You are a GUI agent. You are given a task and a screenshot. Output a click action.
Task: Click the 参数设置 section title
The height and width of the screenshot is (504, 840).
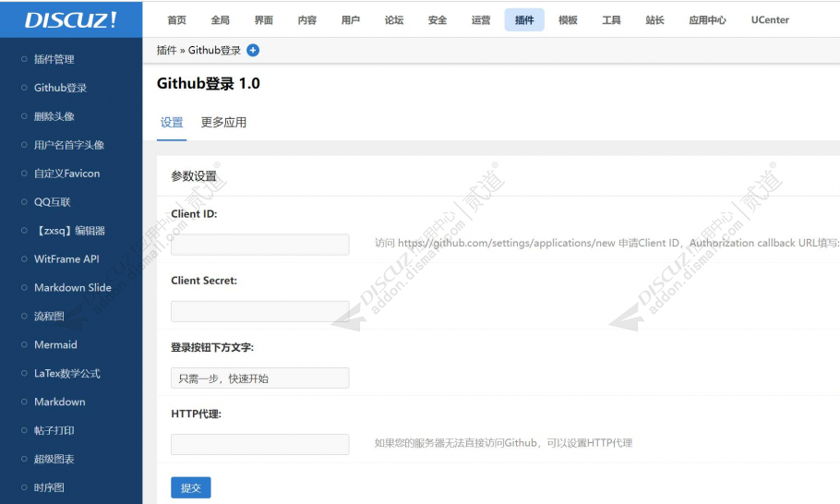click(194, 176)
